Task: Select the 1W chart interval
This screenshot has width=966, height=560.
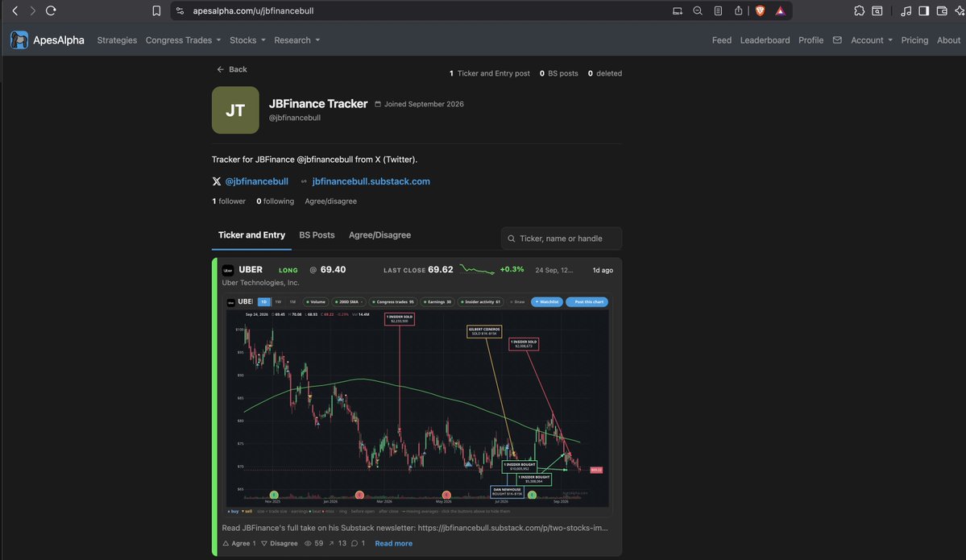Action: (x=278, y=302)
